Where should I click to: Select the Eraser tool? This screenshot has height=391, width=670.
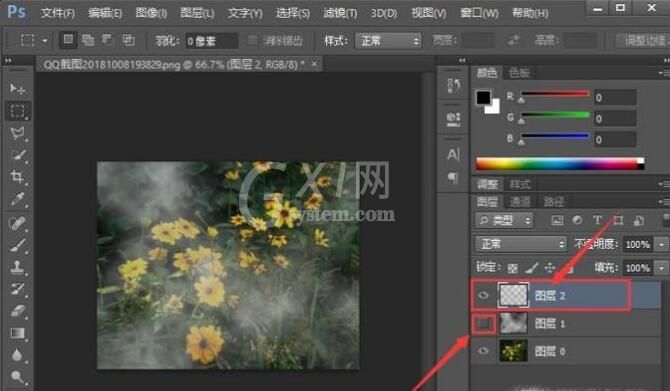[x=18, y=311]
